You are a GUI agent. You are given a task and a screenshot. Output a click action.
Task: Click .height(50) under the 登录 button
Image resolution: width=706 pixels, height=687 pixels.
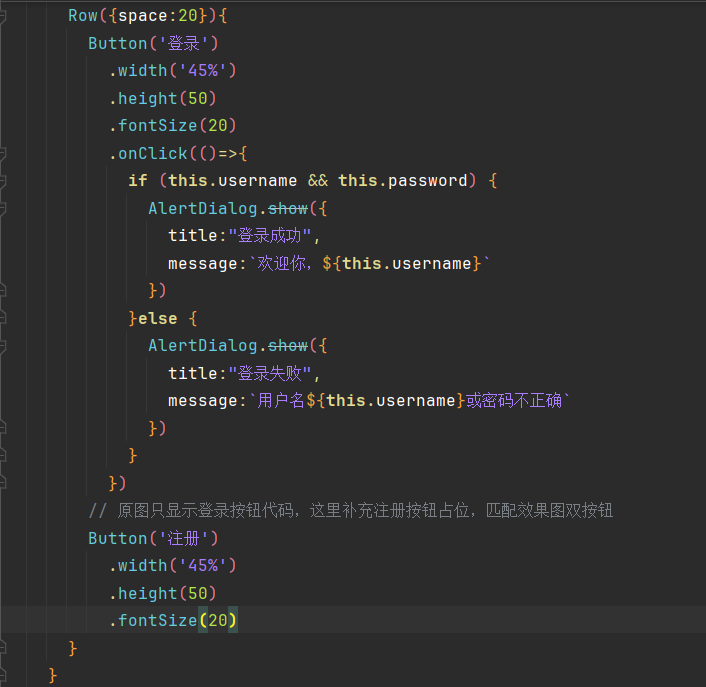tap(163, 98)
